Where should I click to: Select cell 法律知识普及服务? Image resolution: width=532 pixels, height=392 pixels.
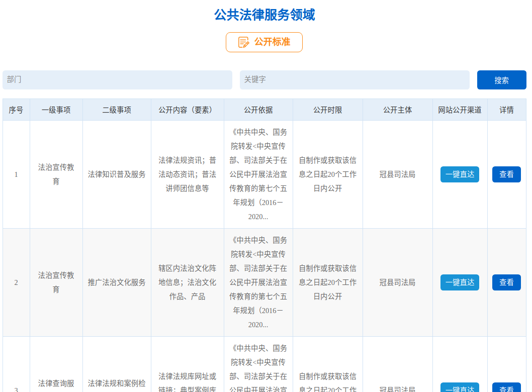tap(117, 174)
